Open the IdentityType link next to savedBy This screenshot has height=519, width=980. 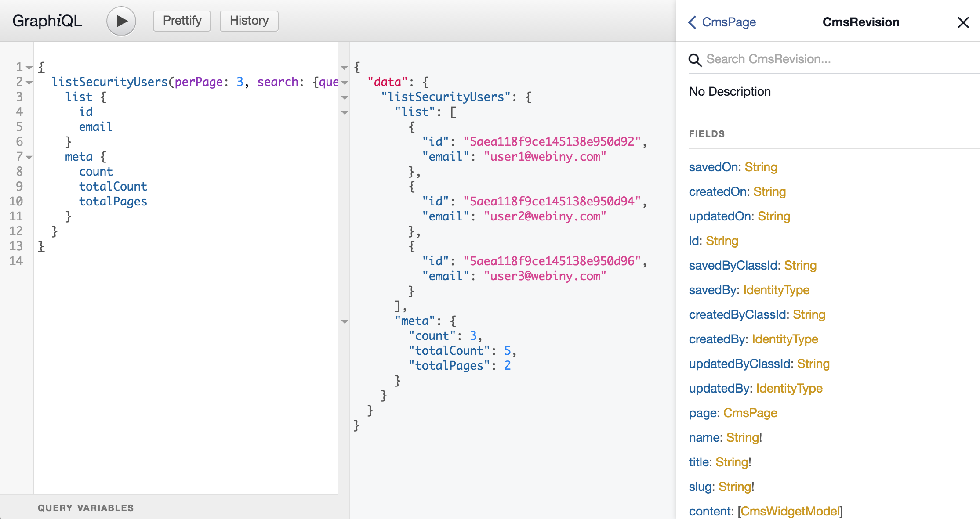pyautogui.click(x=776, y=290)
